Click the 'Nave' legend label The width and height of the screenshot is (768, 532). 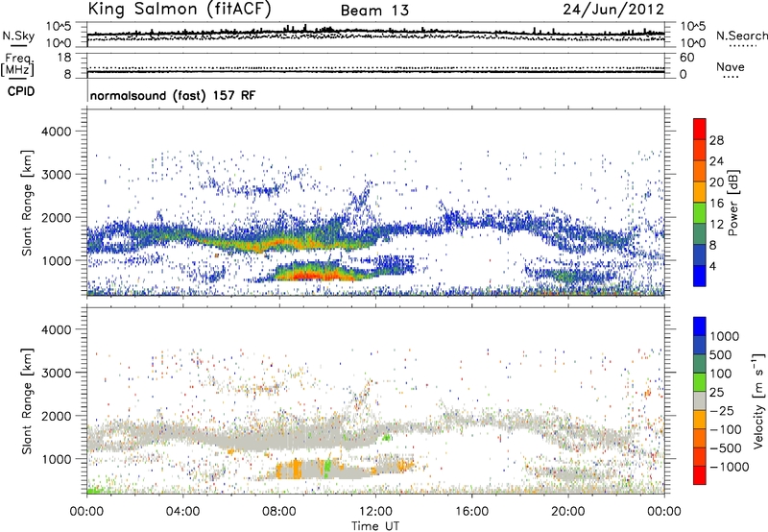click(x=730, y=66)
